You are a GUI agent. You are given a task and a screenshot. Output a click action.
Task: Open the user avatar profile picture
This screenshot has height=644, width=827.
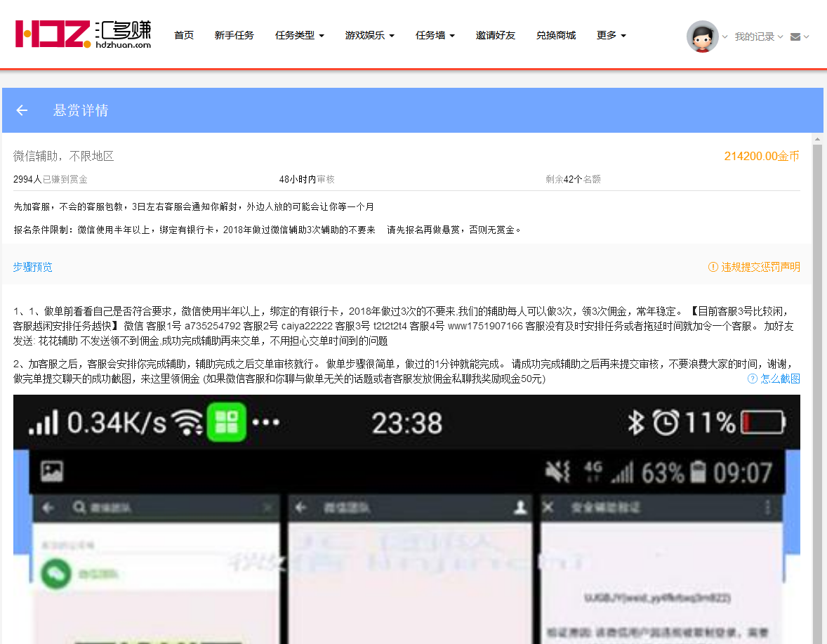pos(702,37)
